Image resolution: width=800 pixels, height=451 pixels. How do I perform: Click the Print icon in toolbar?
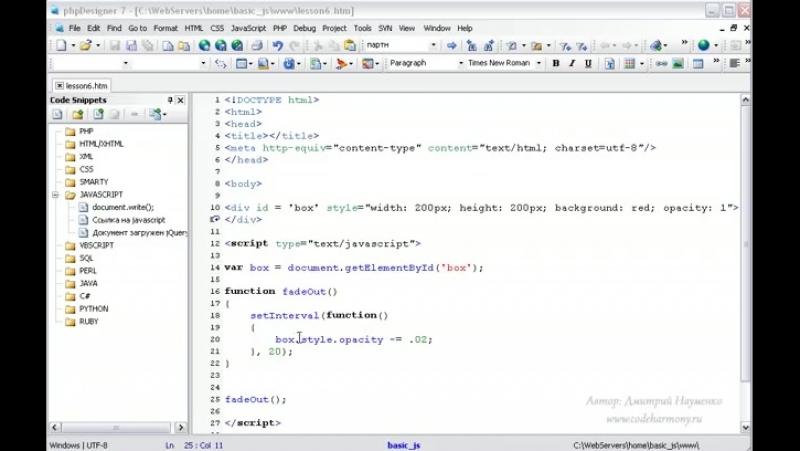[x=257, y=45]
